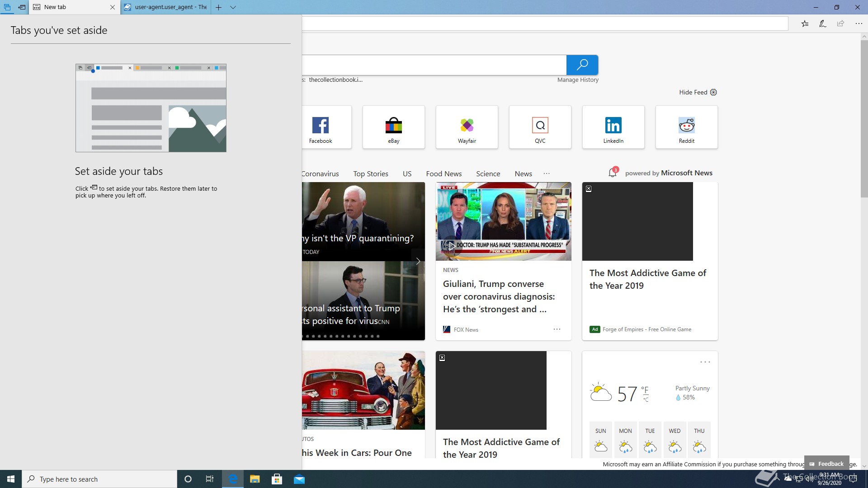Screen dimensions: 868x488
Task: Open feed settings gear icon
Action: [x=713, y=92]
